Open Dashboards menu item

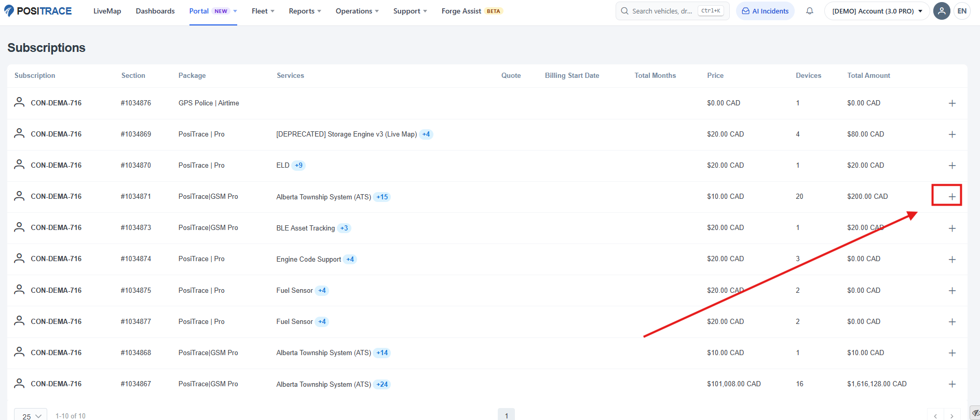pos(155,11)
